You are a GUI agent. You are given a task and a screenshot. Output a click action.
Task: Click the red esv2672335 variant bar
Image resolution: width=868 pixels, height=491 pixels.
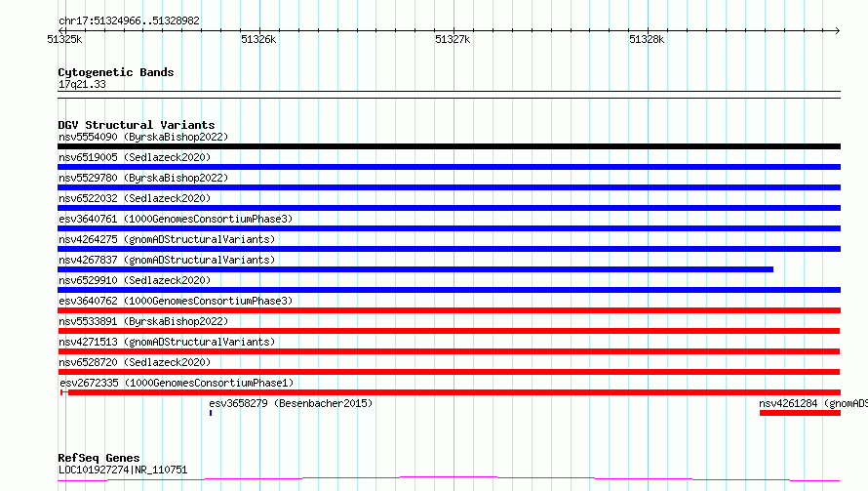pyautogui.click(x=451, y=392)
